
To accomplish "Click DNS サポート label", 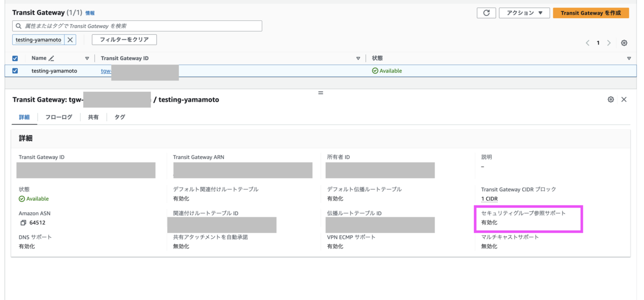I will (35, 237).
